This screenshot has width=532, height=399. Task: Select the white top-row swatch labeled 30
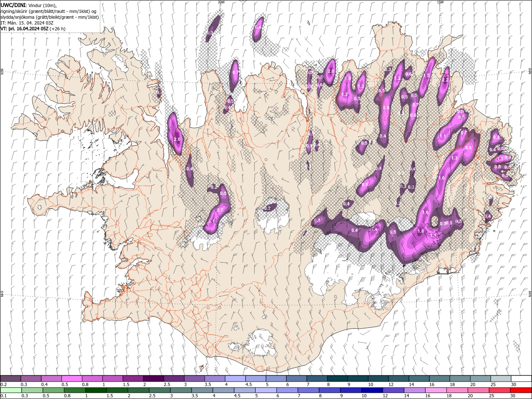click(x=521, y=379)
